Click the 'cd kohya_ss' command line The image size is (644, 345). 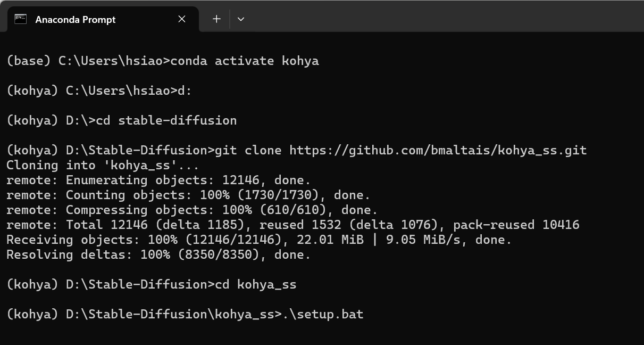tap(255, 284)
